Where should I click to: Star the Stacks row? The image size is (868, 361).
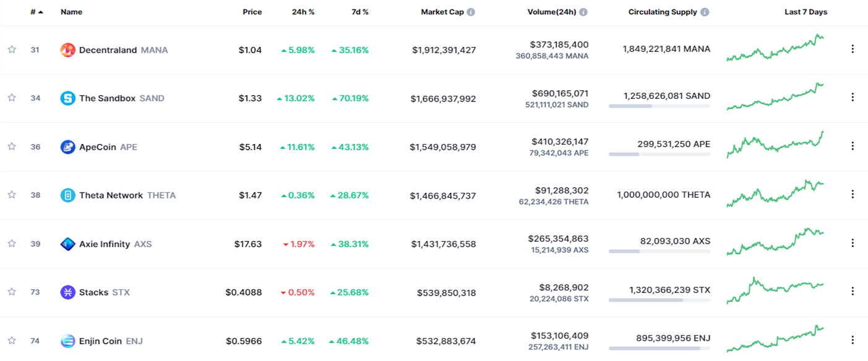point(12,292)
